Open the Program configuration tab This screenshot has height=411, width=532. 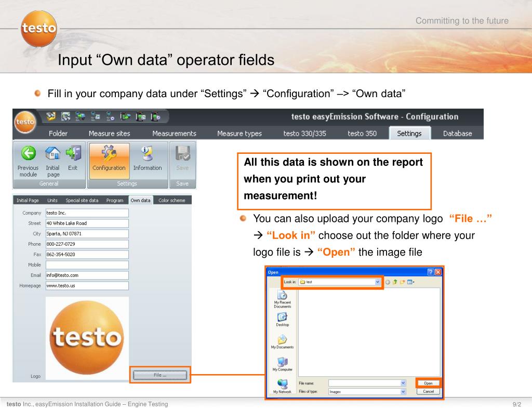tap(115, 200)
